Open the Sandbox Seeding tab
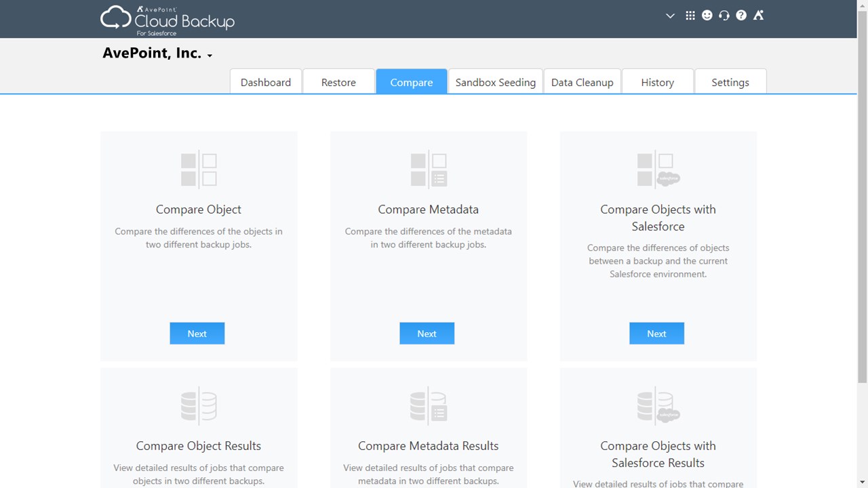 pos(496,81)
